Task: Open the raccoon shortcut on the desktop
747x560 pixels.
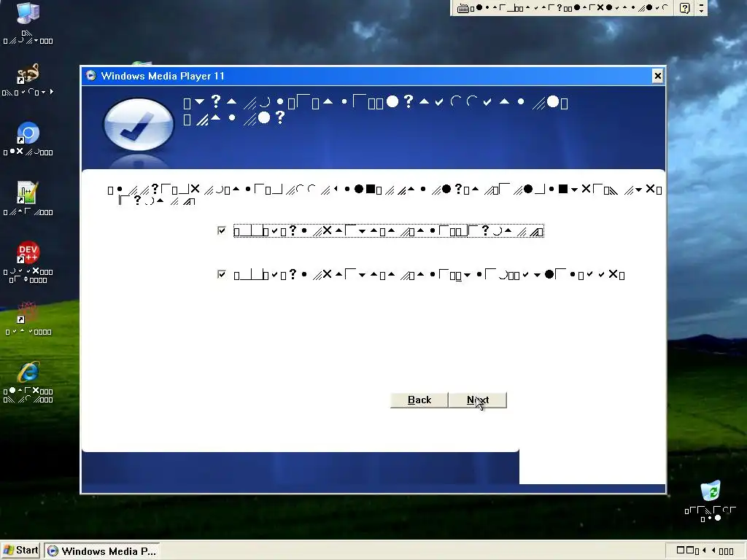Action: (x=28, y=74)
